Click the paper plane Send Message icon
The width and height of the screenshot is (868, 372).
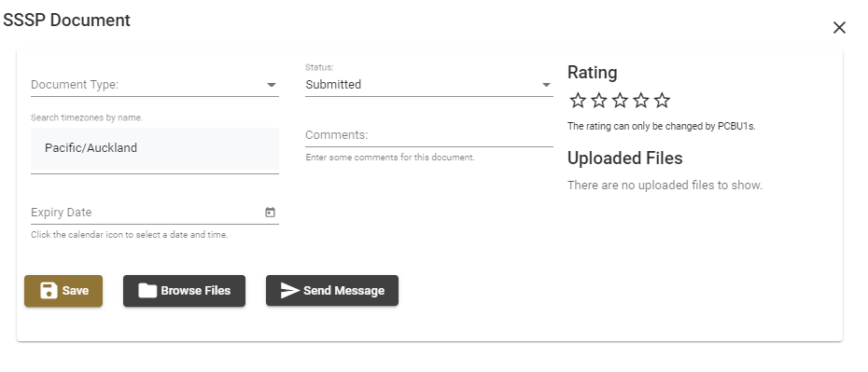[x=290, y=290]
